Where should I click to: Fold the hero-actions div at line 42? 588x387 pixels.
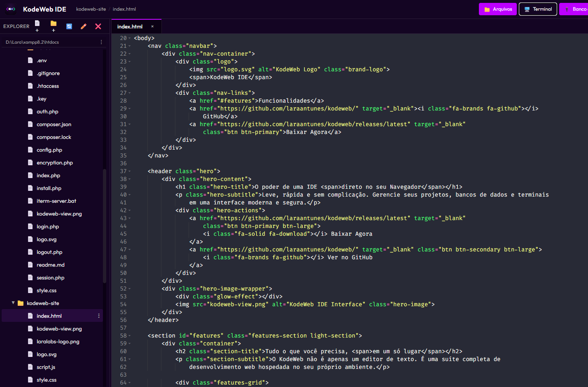pos(129,210)
